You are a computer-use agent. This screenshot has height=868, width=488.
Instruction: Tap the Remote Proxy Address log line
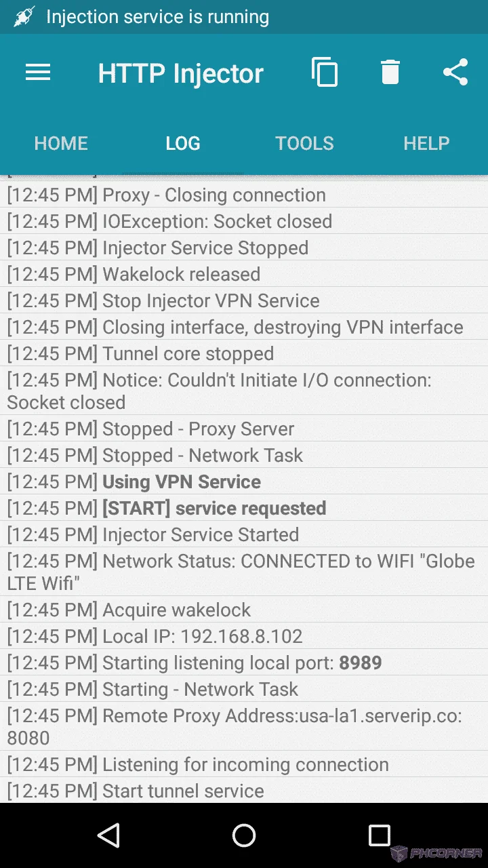pos(244,726)
